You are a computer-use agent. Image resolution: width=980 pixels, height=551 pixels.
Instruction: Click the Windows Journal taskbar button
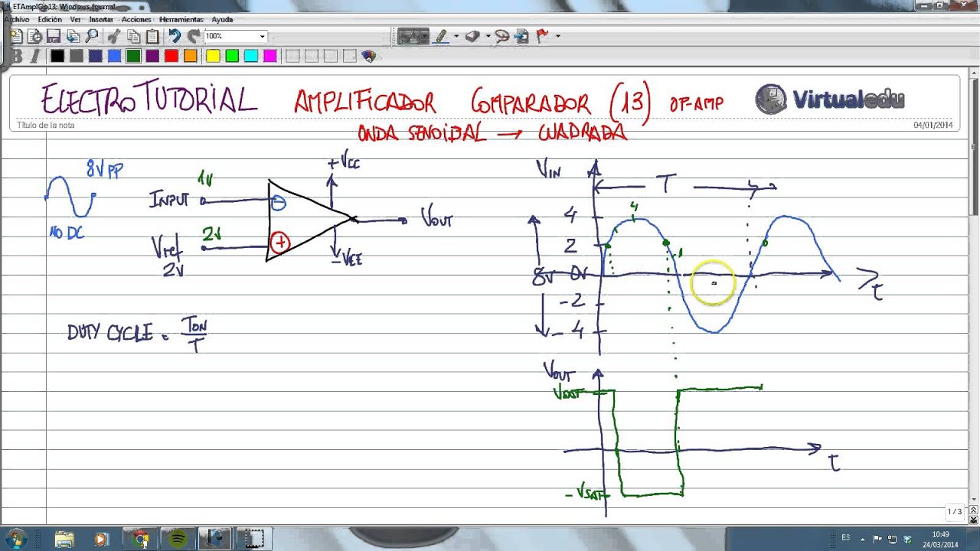(x=216, y=539)
